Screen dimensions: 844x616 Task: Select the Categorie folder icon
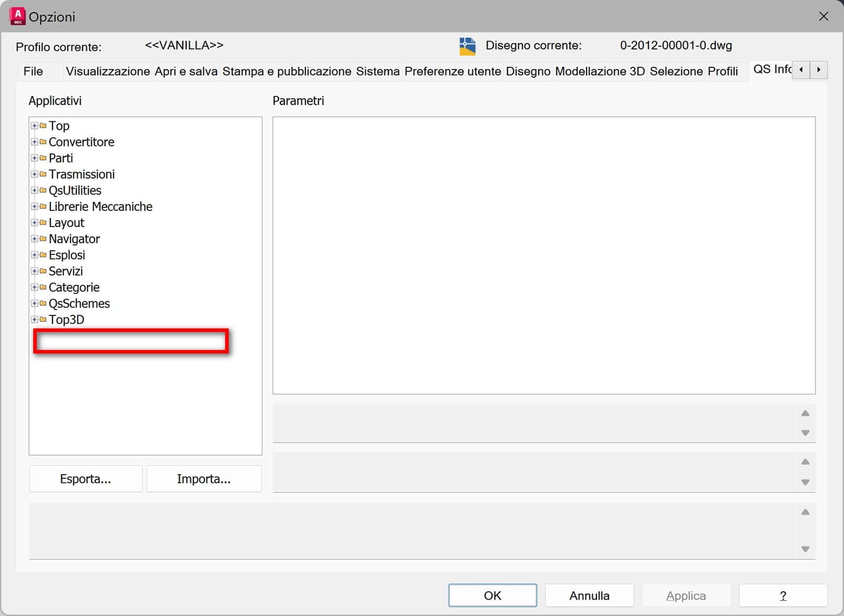point(43,288)
